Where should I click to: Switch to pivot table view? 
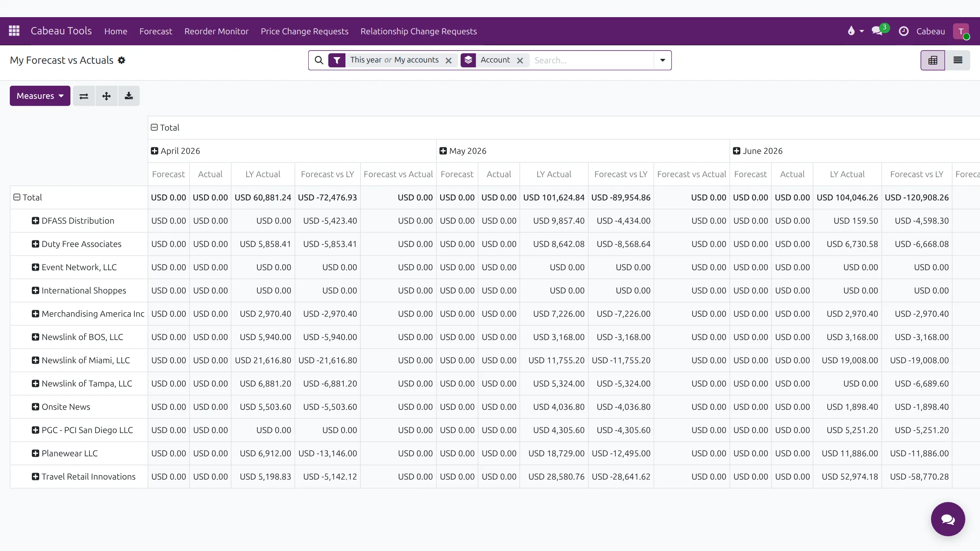[933, 60]
